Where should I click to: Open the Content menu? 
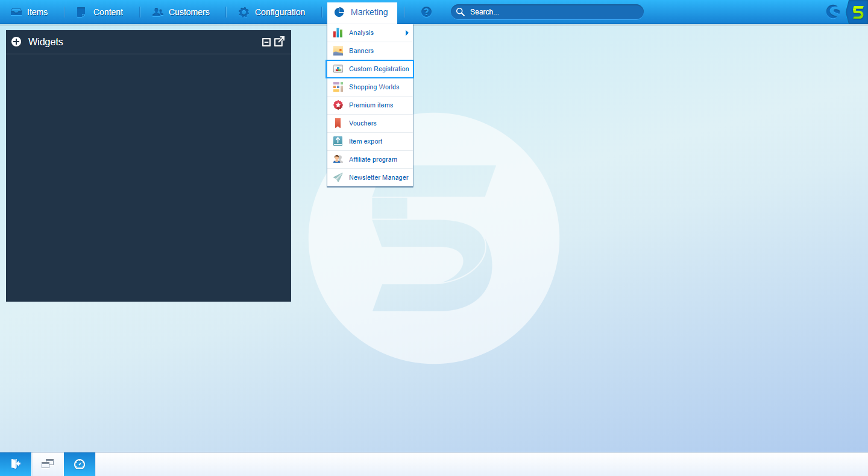click(100, 12)
